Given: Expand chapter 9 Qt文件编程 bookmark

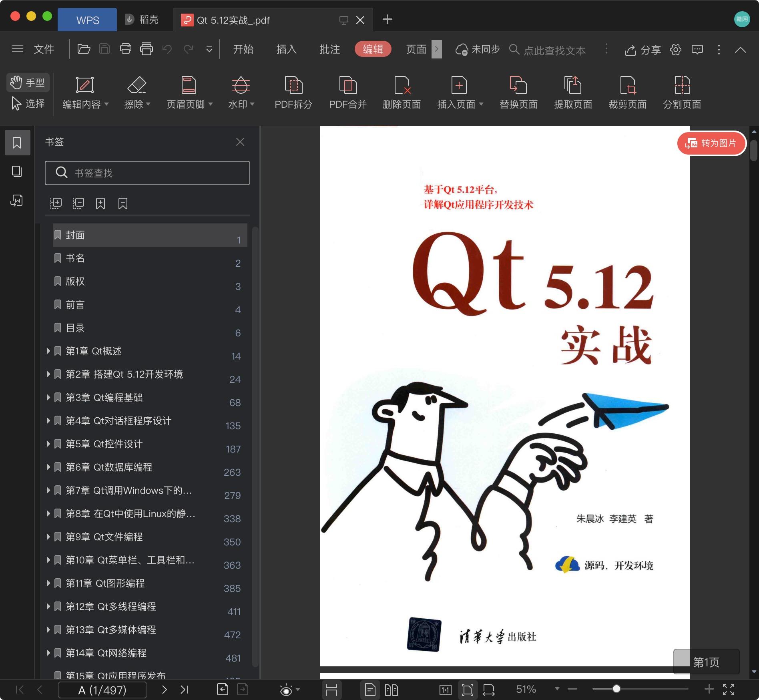Looking at the screenshot, I should click(48, 537).
